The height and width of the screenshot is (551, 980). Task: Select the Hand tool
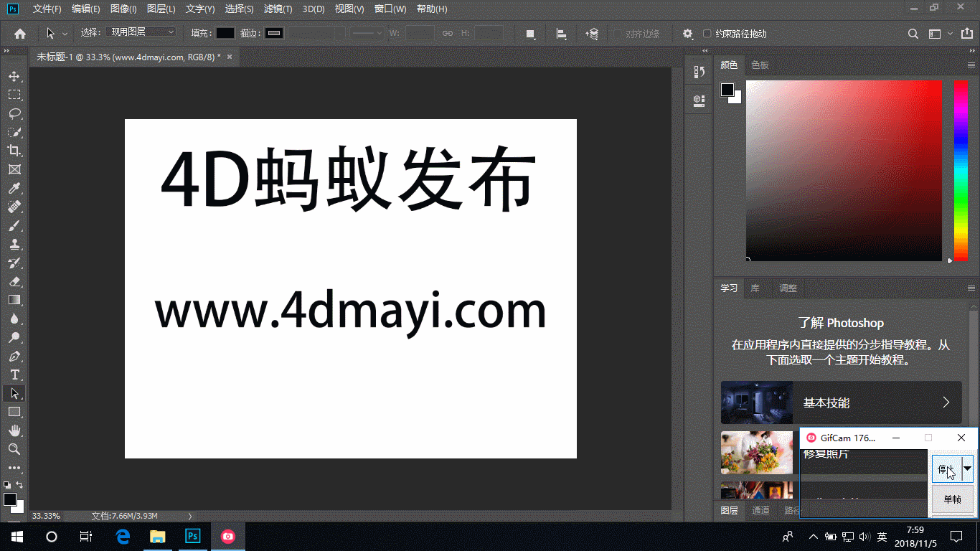coord(14,430)
